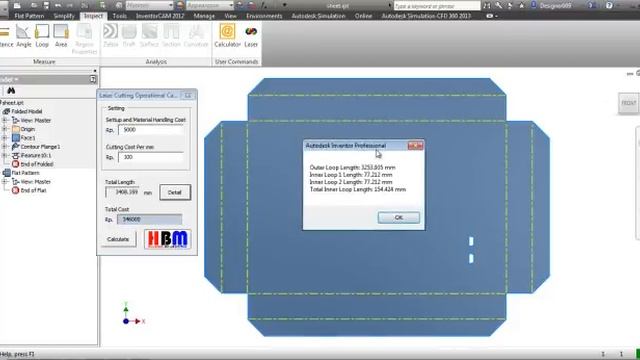Image resolution: width=640 pixels, height=360 pixels.
Task: Open the View ribbon tab
Action: pyautogui.click(x=231, y=16)
